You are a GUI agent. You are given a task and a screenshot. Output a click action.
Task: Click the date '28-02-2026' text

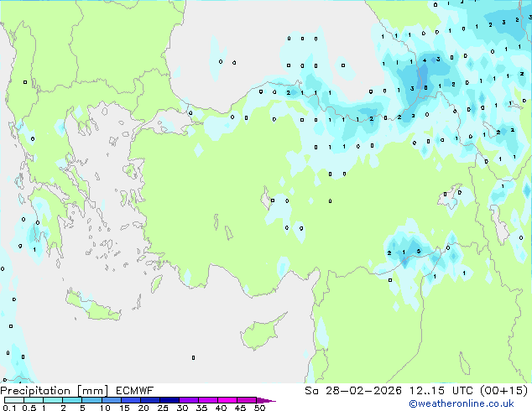pyautogui.click(x=363, y=391)
